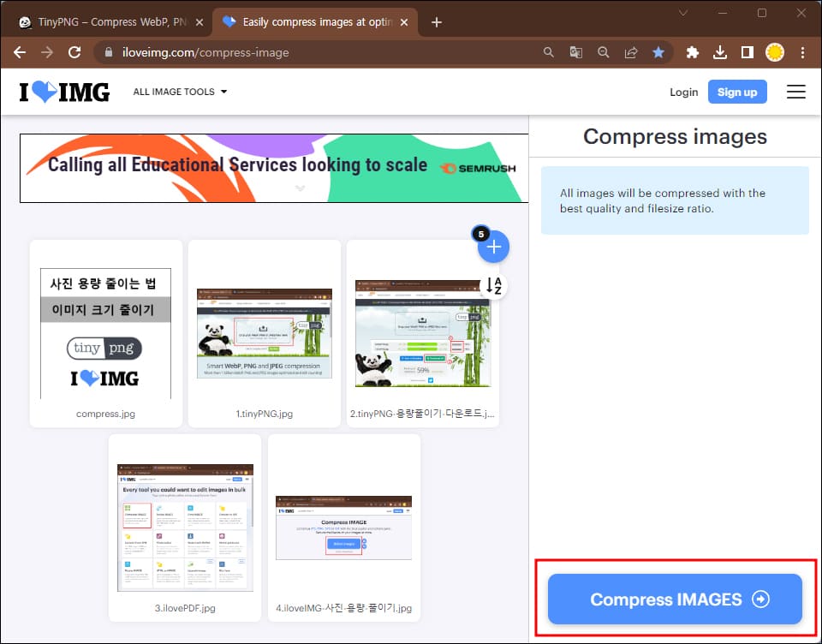Sort images with the A-Z order icon

(493, 286)
